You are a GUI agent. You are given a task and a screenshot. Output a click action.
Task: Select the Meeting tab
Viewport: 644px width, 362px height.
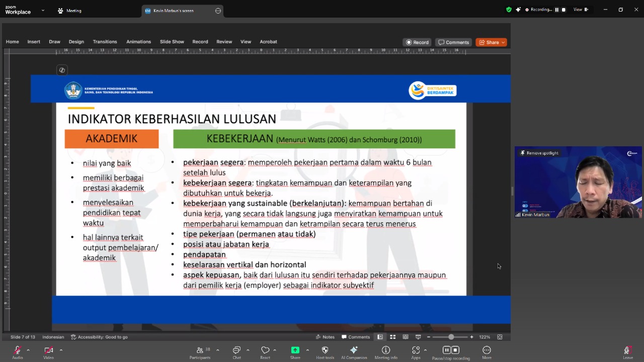(69, 11)
